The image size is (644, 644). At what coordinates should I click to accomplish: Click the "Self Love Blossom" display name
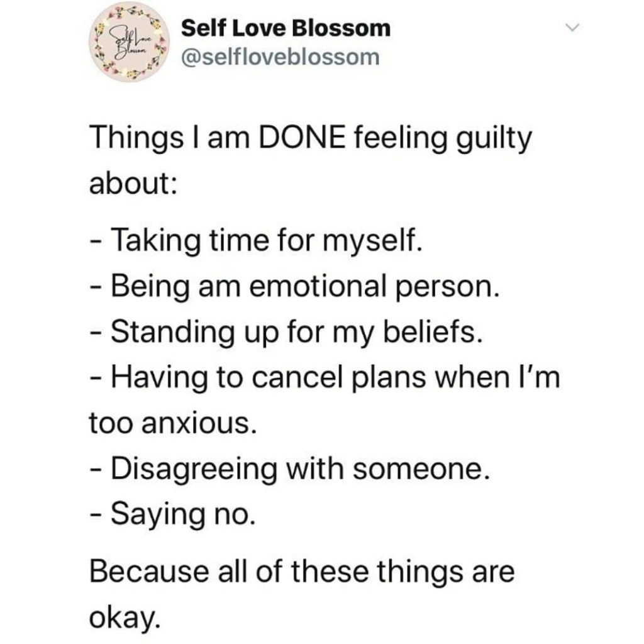pyautogui.click(x=286, y=28)
